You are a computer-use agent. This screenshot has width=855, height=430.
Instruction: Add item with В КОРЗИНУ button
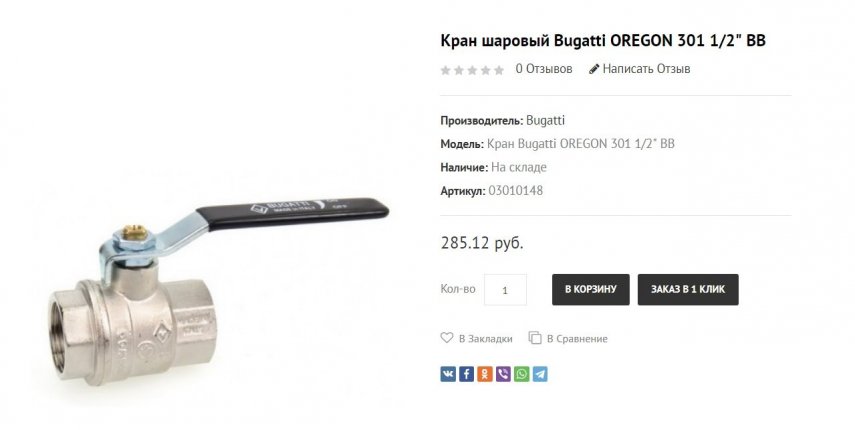click(x=591, y=289)
